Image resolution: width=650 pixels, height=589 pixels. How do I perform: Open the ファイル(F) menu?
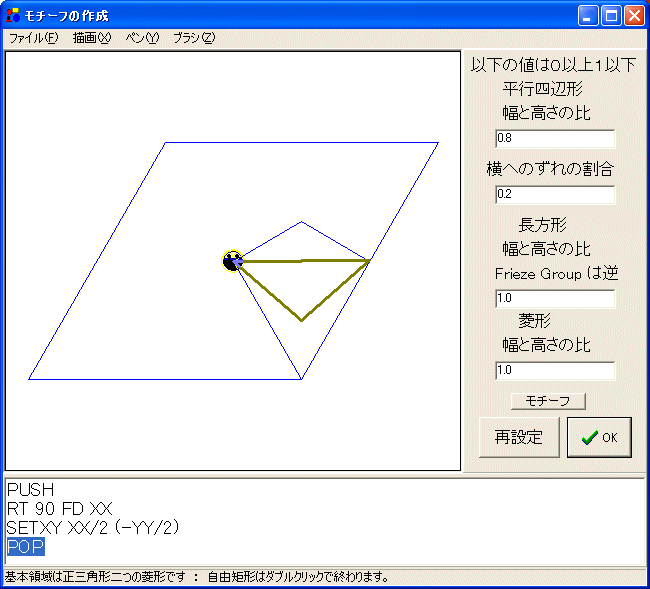[34, 38]
